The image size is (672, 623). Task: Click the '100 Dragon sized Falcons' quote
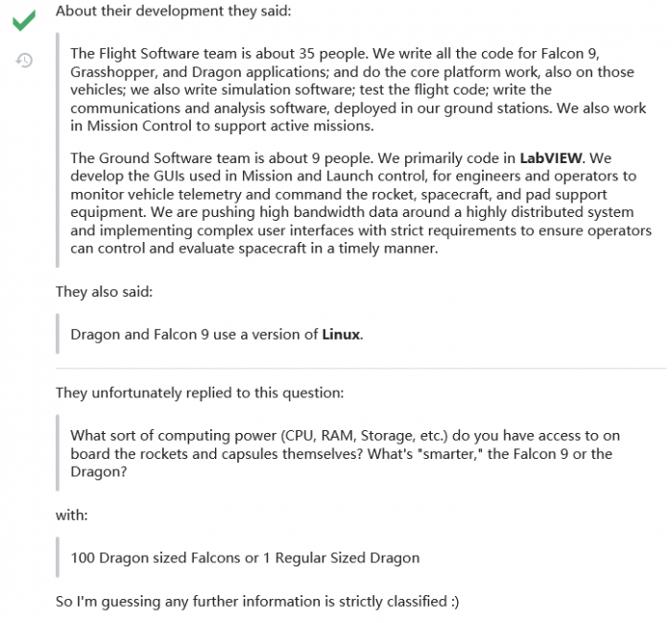click(245, 558)
